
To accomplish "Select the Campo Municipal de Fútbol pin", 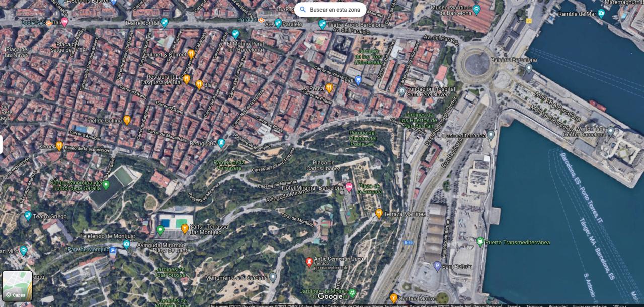I will tap(106, 185).
